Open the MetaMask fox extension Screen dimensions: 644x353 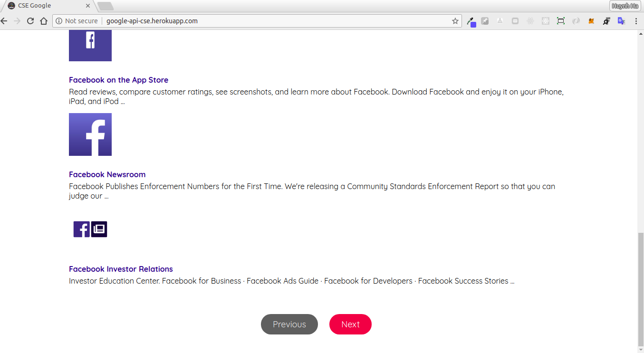coord(591,21)
